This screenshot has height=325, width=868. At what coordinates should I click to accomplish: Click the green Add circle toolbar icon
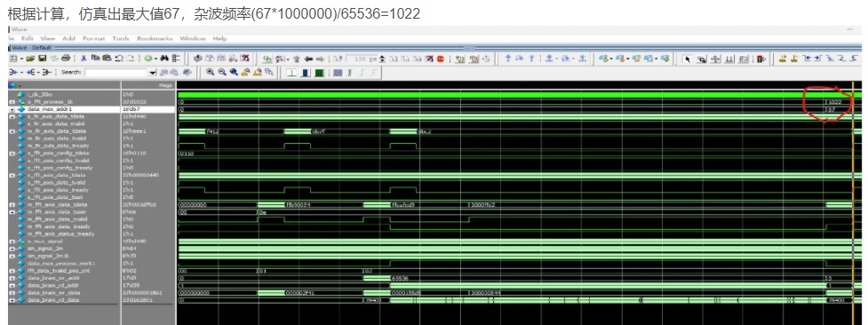(148, 59)
